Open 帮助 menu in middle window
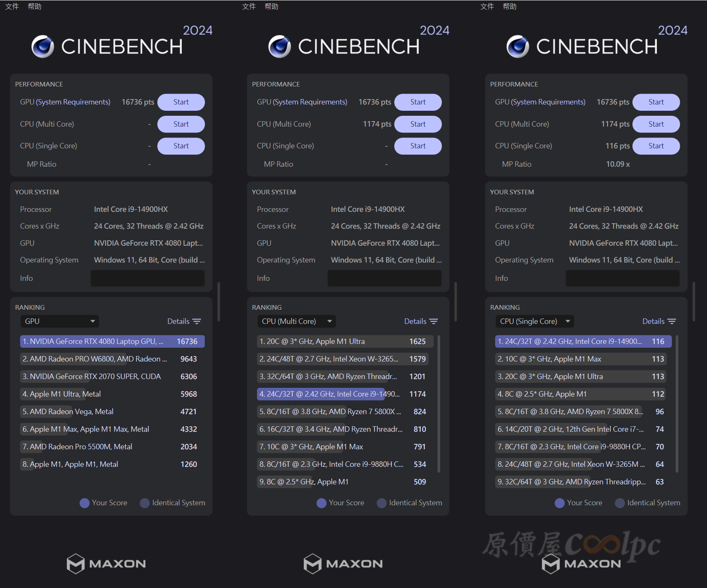 (x=272, y=6)
